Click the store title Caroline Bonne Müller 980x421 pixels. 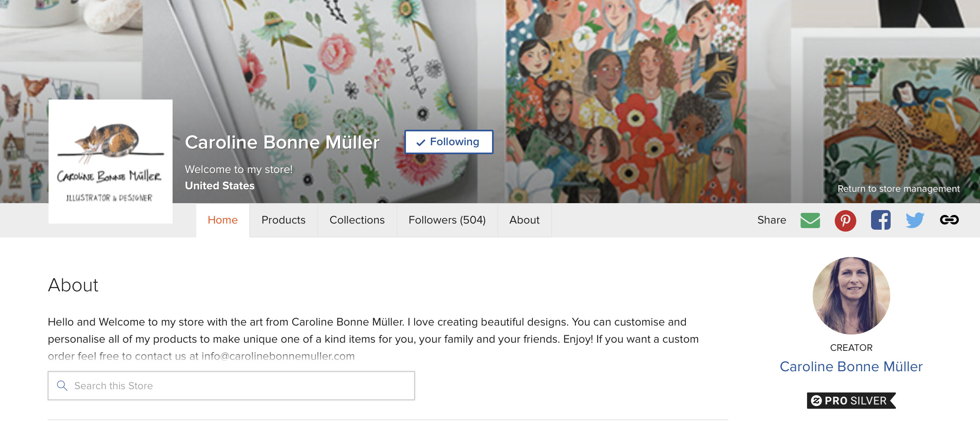click(x=282, y=143)
